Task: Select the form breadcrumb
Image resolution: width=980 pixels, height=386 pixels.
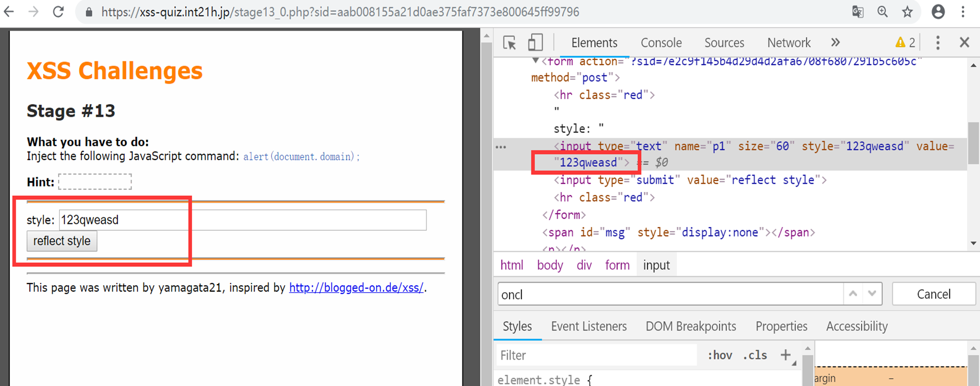Action: pyautogui.click(x=617, y=265)
